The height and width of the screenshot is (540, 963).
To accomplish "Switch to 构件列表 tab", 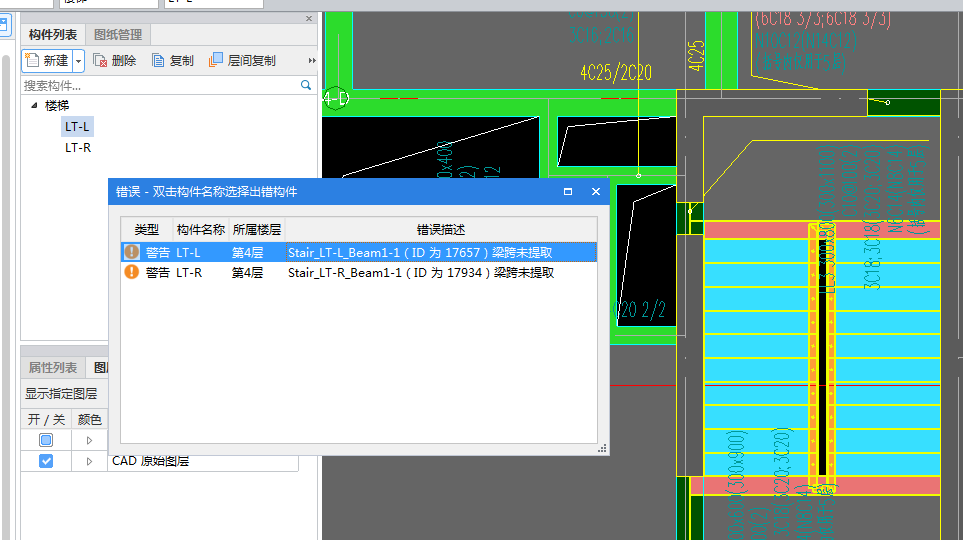I will click(53, 35).
